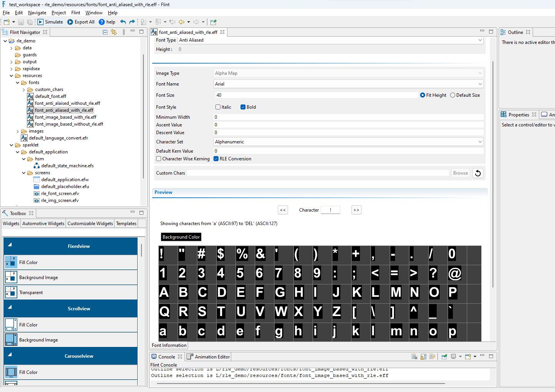The height and width of the screenshot is (392, 555).
Task: Switch to the Automotive Widgets tab
Action: 43,224
